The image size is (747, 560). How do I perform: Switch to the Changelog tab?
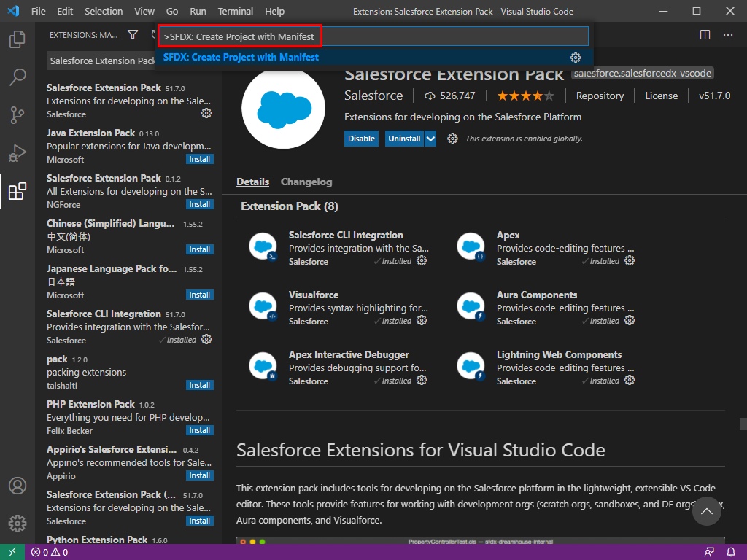[306, 182]
